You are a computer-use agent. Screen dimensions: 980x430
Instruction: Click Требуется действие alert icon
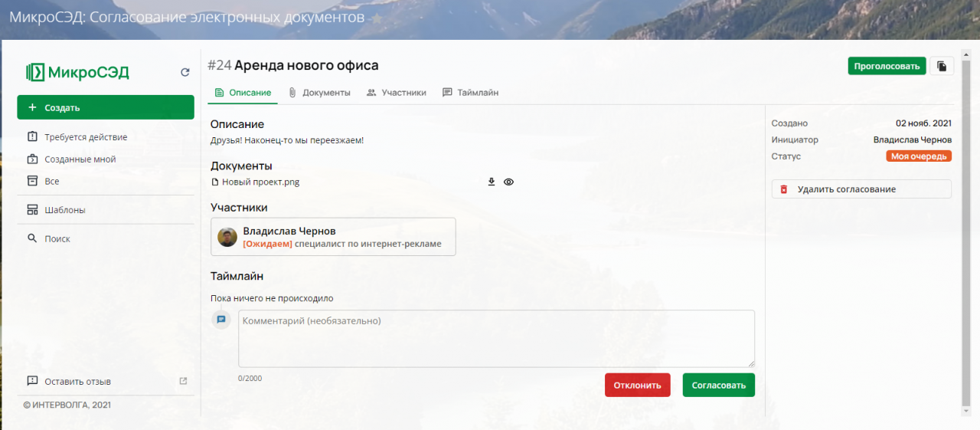32,137
